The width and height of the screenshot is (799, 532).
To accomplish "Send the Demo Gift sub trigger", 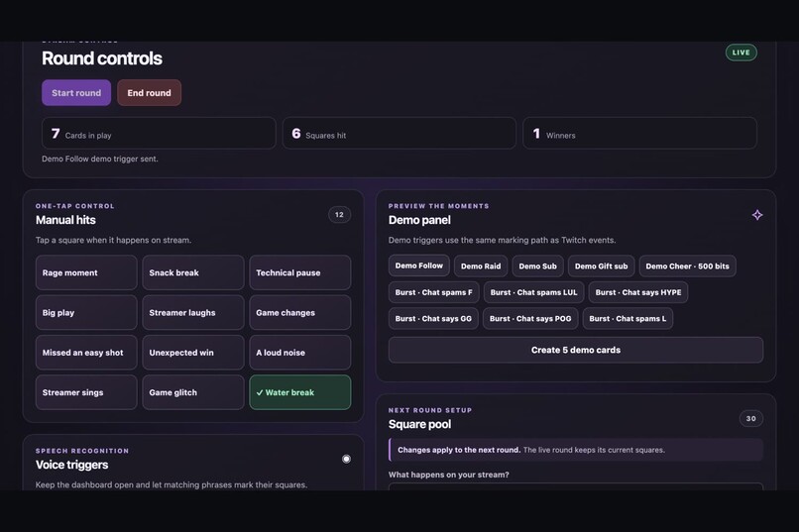I will 602,266.
